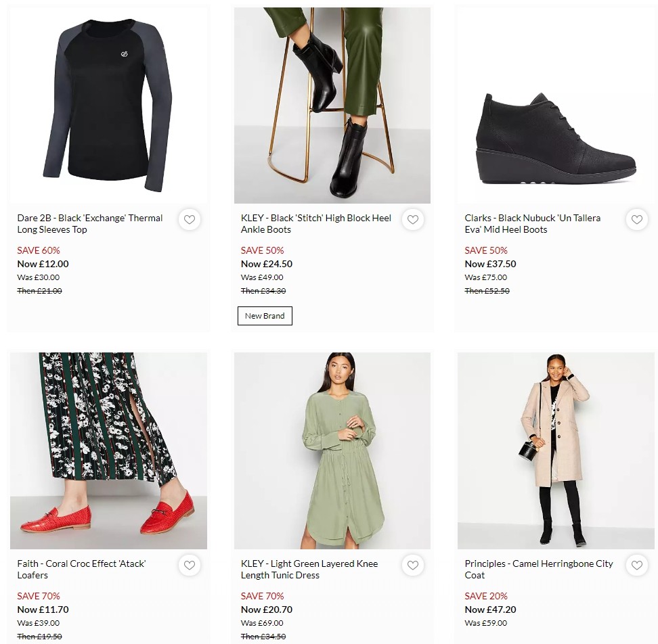Click the New Brand badge under KLEY boots
Screen dimensions: 658x644
click(265, 315)
